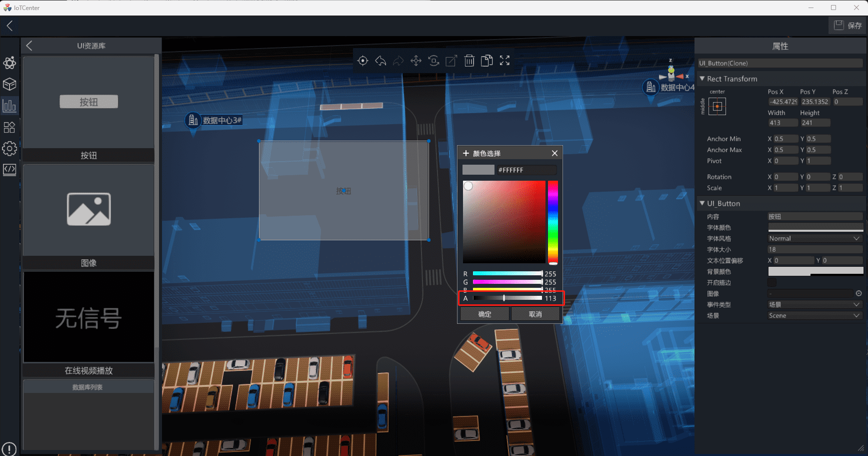Select the scale tool icon
This screenshot has width=868, height=456.
(x=451, y=61)
